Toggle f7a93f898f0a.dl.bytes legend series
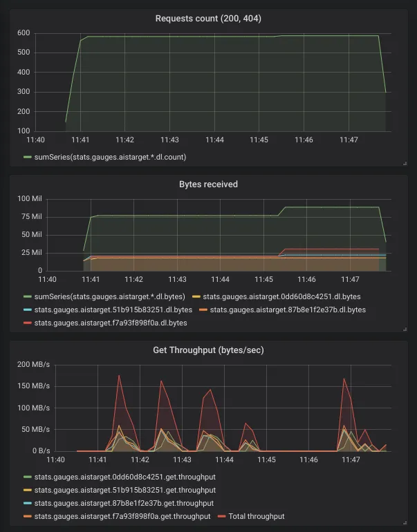This screenshot has width=417, height=532. pyautogui.click(x=111, y=323)
